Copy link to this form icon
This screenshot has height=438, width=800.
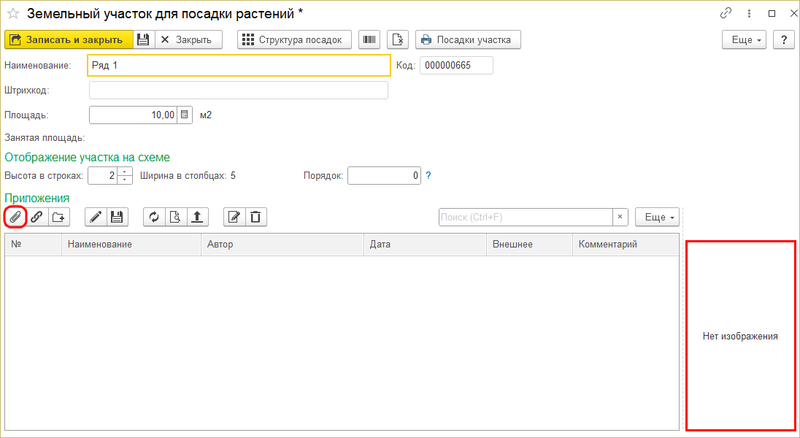tap(726, 13)
